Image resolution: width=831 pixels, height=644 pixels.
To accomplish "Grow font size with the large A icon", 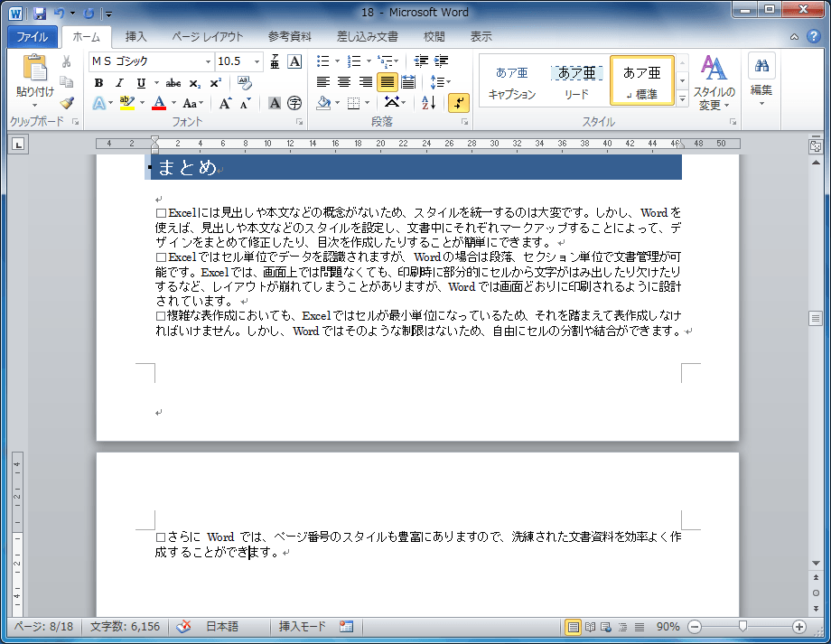I will point(225,103).
